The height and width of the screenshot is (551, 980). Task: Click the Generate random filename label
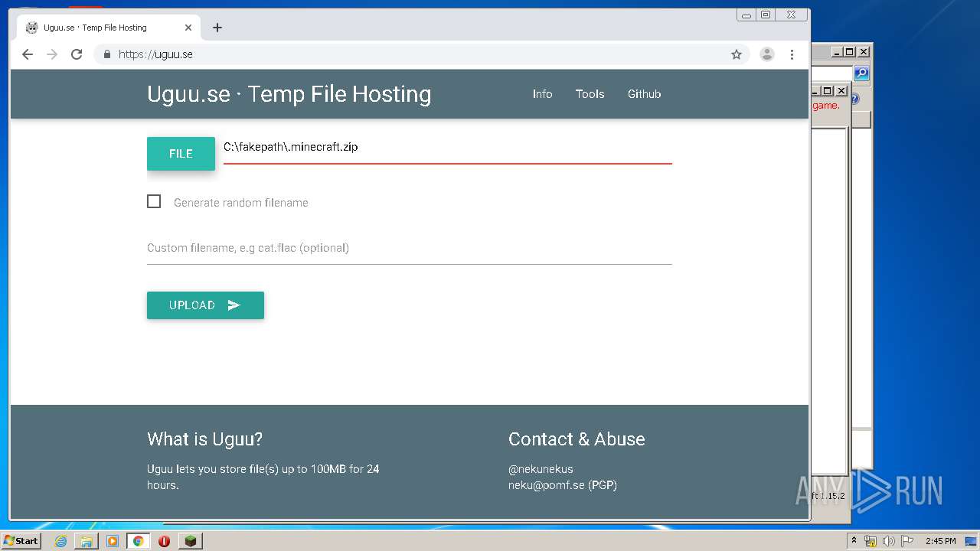[241, 203]
